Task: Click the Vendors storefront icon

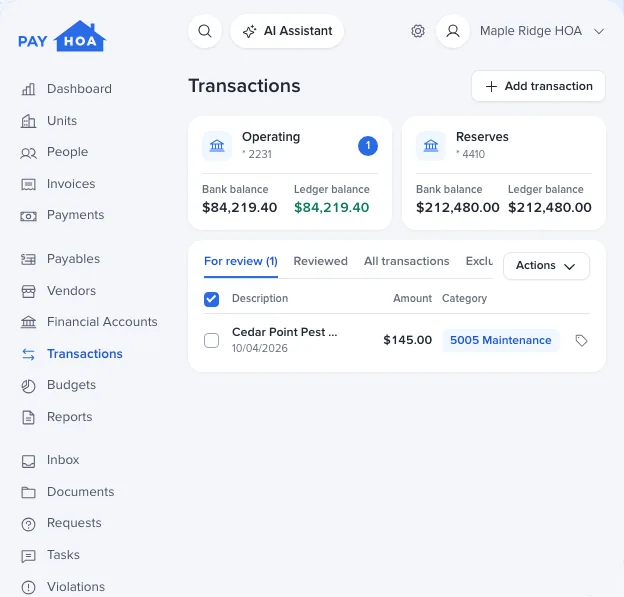Action: (28, 291)
